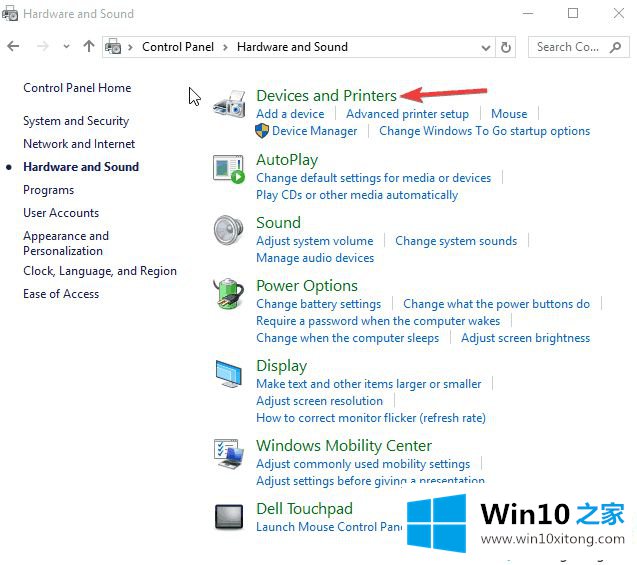637x565 pixels.
Task: Open Clock, Language, and Region
Action: (x=100, y=271)
